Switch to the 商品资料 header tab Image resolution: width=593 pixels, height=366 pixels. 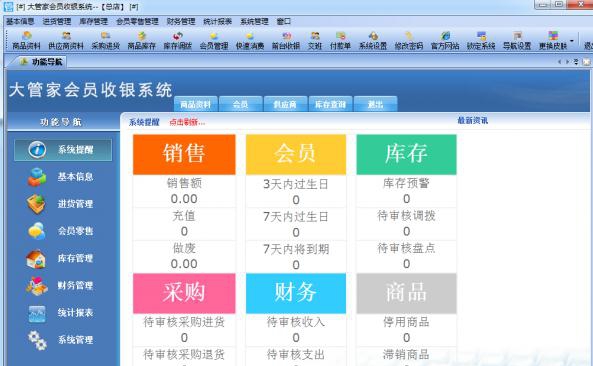[196, 104]
